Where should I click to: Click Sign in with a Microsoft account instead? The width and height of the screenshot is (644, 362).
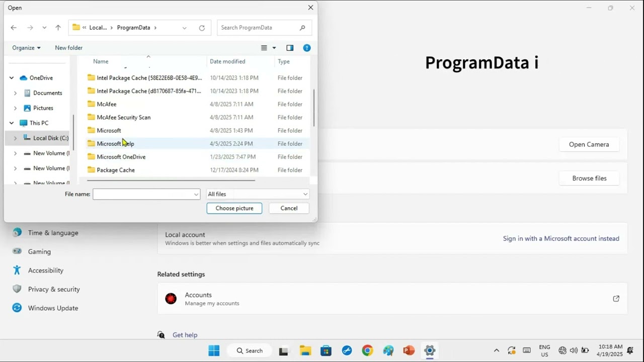pyautogui.click(x=561, y=239)
